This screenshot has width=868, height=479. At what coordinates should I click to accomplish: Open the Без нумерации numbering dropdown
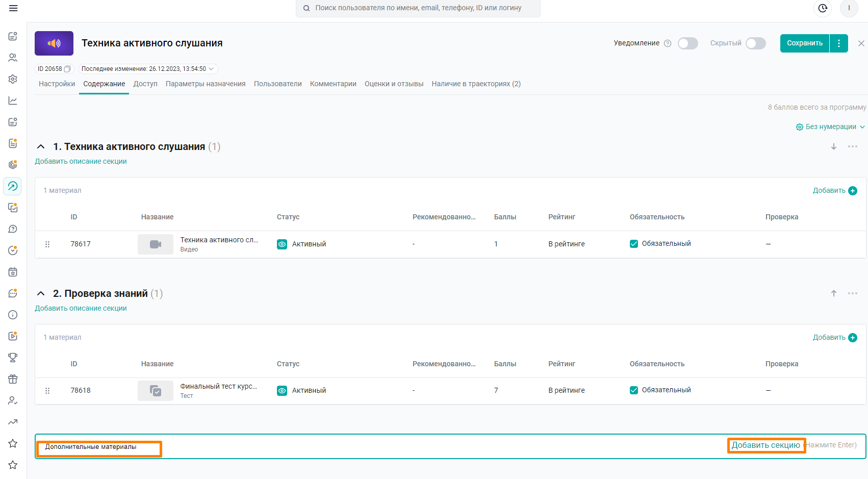(830, 127)
